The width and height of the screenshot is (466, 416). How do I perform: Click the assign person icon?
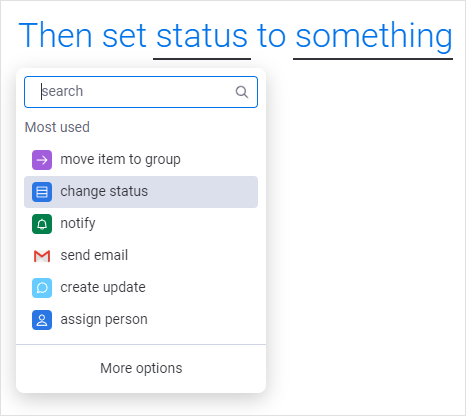coord(42,320)
